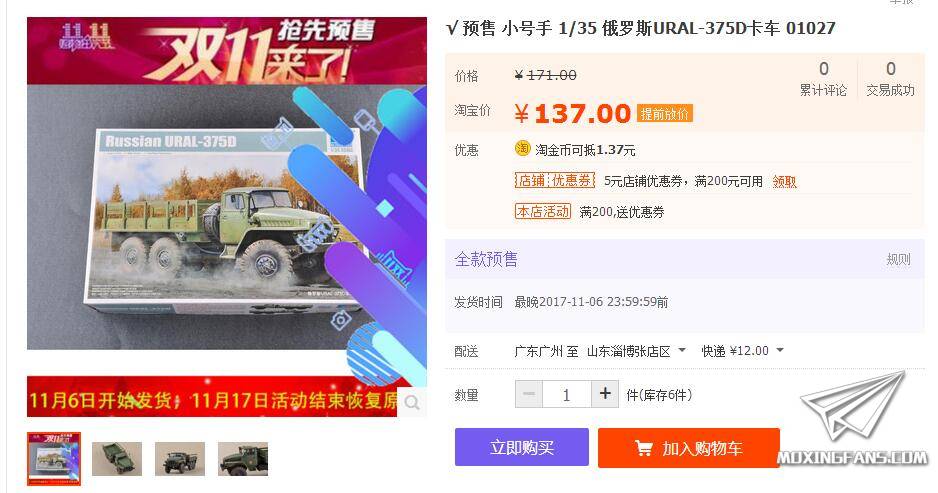The width and height of the screenshot is (938, 493).
Task: Expand the 山东淄博张店区 delivery destination dropdown
Action: pyautogui.click(x=636, y=351)
